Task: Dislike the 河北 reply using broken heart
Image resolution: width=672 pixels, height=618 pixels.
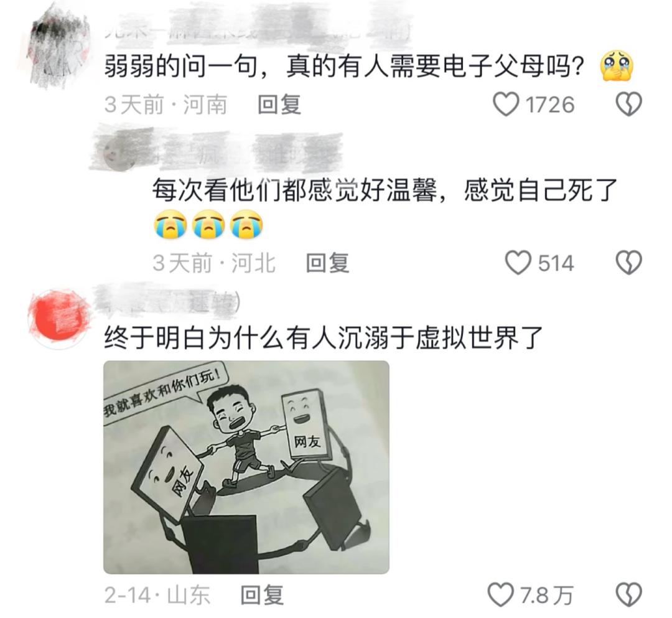Action: pos(628,263)
